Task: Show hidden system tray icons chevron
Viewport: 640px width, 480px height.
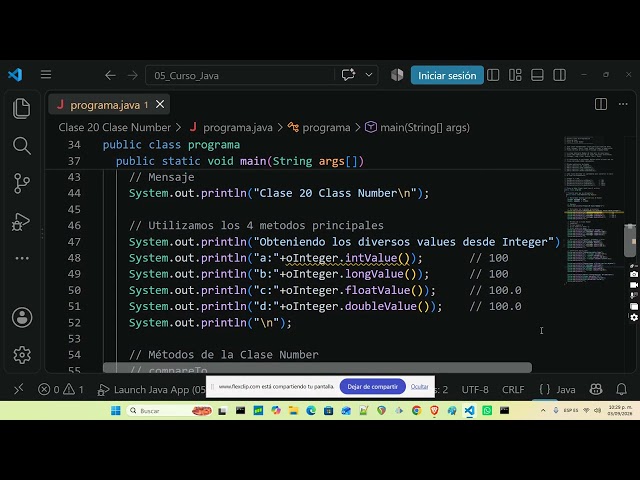Action: click(x=543, y=411)
